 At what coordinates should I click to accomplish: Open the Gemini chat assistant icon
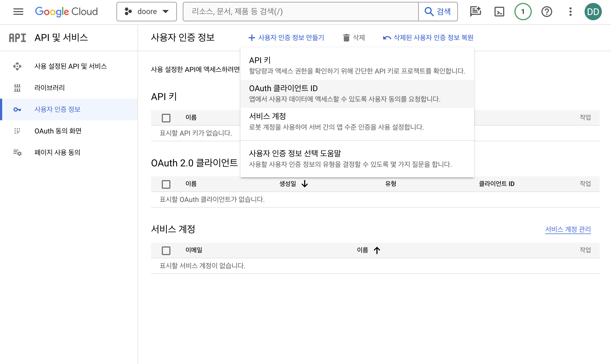tap(475, 12)
